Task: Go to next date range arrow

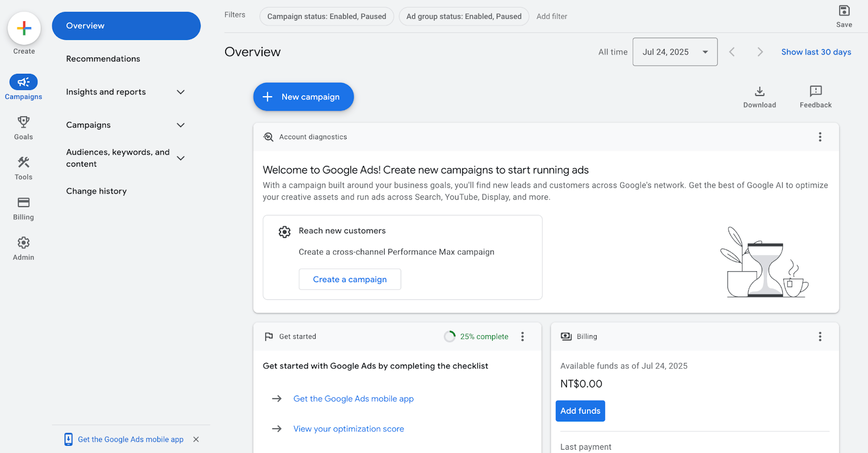Action: coord(760,52)
